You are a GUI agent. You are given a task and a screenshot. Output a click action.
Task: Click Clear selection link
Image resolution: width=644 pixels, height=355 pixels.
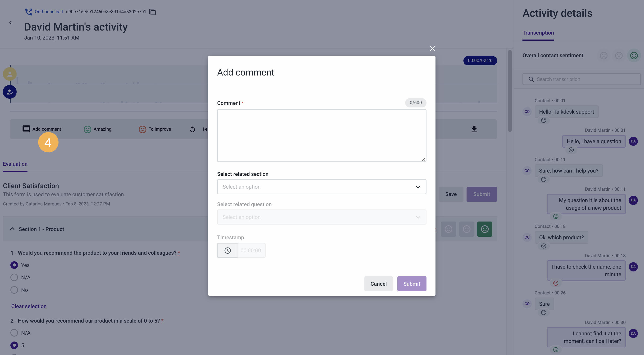[29, 306]
